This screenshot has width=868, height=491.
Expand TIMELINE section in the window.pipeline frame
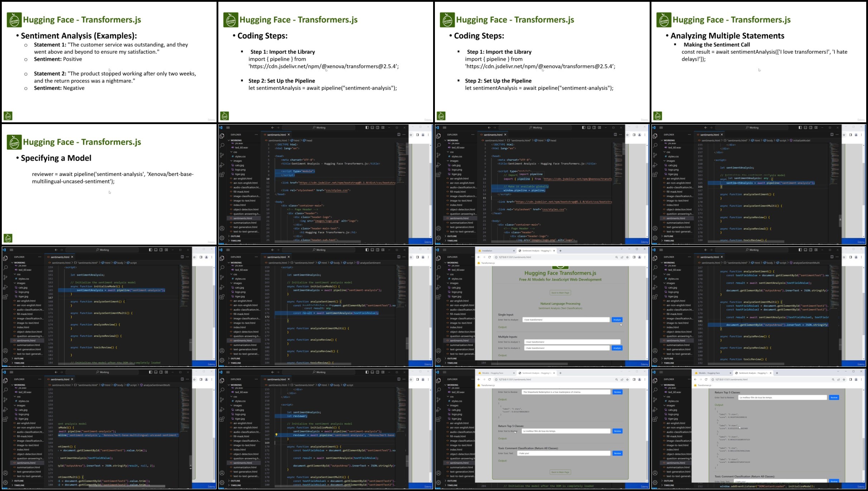[452, 241]
